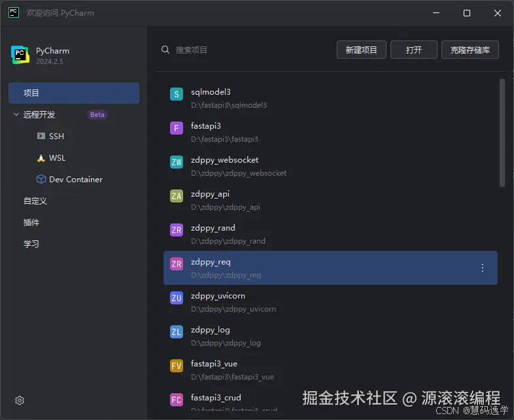Open the fastapi3_crud project name
This screenshot has height=420, width=514.
pos(216,398)
